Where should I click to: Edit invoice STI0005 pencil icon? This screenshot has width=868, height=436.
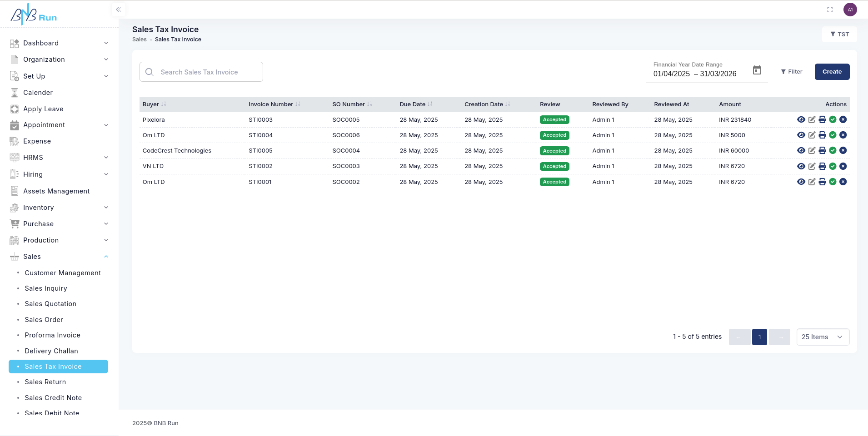coord(812,150)
